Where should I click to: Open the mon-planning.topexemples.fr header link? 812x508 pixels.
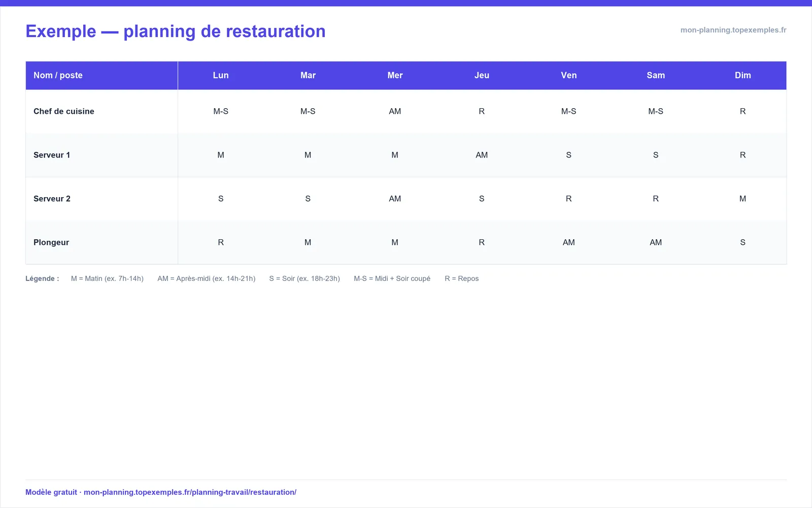click(x=733, y=30)
